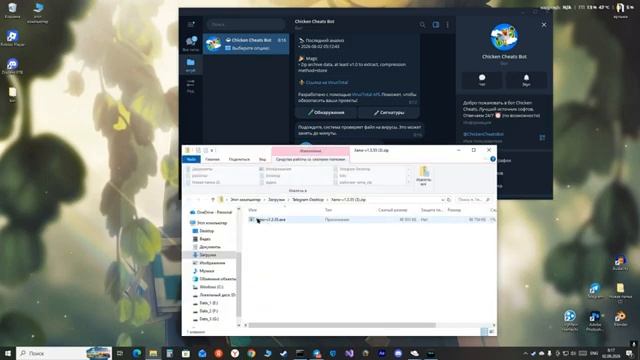The image size is (640, 360).
Task: Click Telegram Desktop in the address path
Action: (x=308, y=200)
